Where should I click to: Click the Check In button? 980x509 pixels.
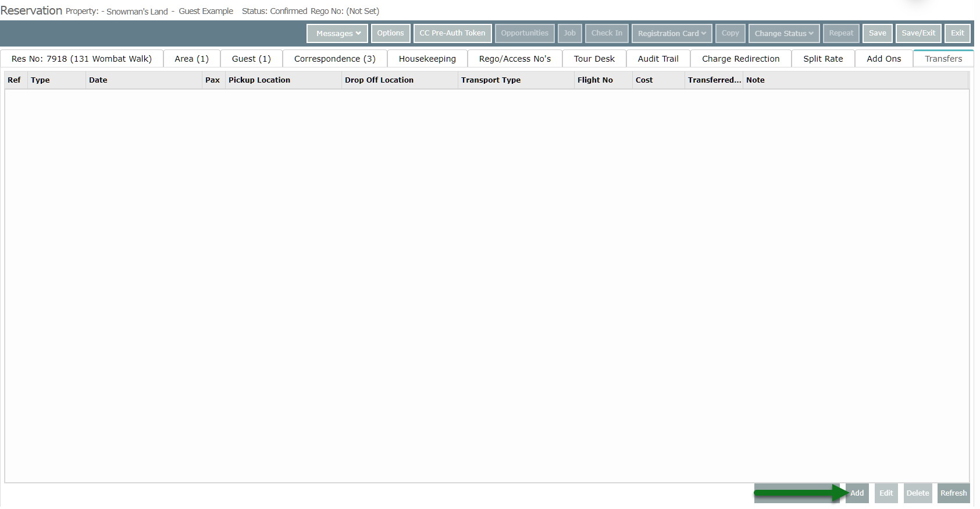[x=607, y=33]
